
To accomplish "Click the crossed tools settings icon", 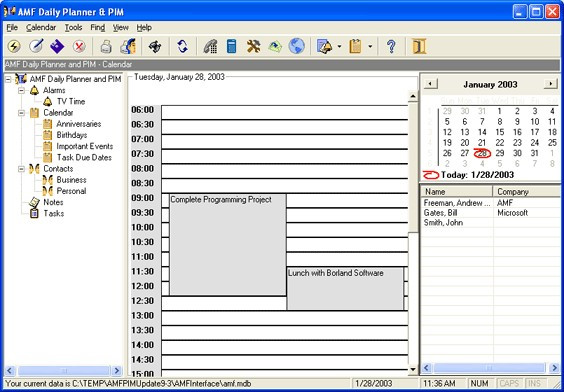I will (x=254, y=46).
